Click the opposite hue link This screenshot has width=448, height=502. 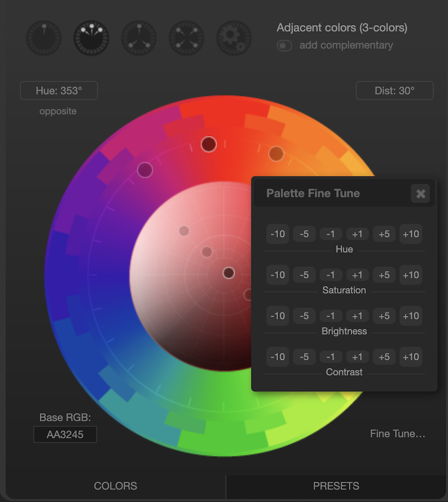pos(58,111)
